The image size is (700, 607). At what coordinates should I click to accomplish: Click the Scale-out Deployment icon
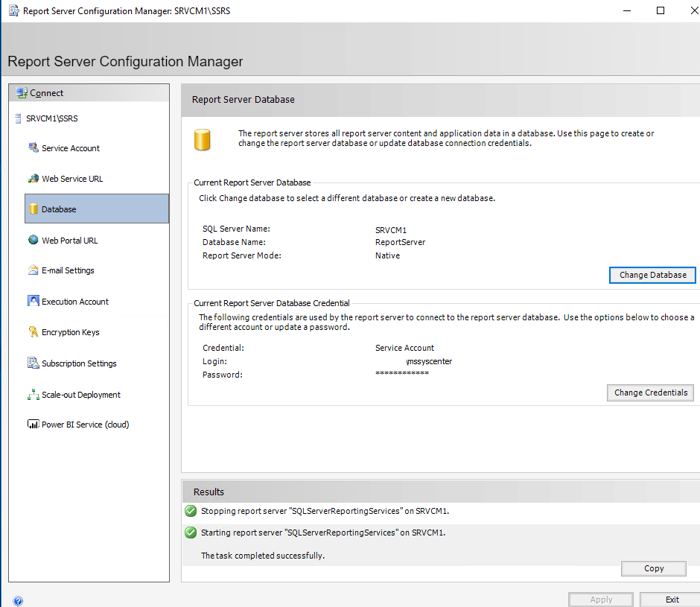(x=34, y=395)
